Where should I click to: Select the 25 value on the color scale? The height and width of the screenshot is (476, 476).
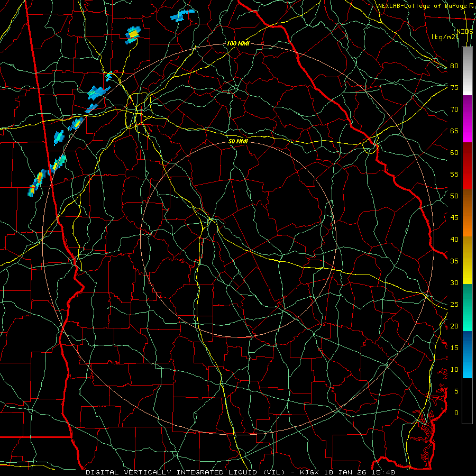[454, 304]
